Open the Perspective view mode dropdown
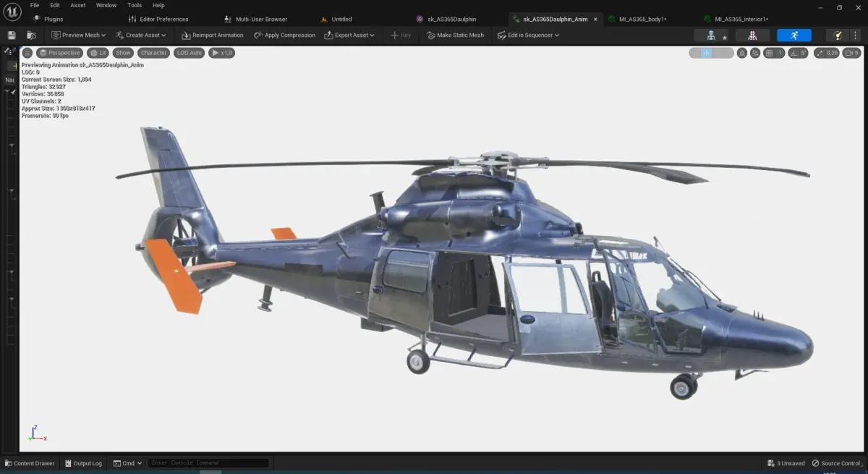This screenshot has width=868, height=474. (59, 53)
